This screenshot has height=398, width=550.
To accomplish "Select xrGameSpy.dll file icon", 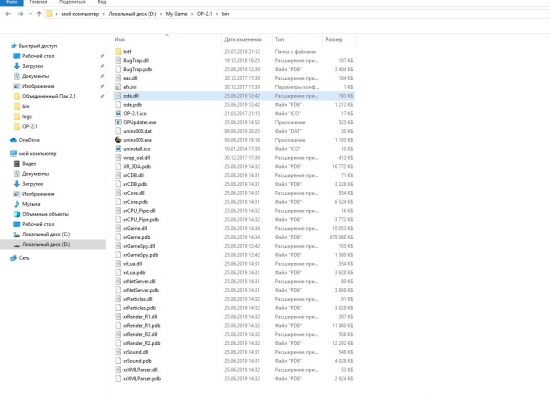I will 118,246.
